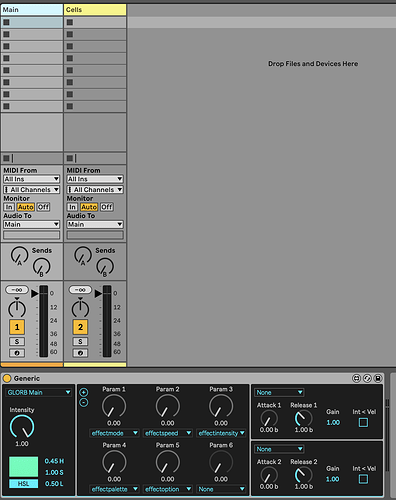This screenshot has width=396, height=500.
Task: Enable Int < Vel checkbox for envelope 1
Action: (x=363, y=423)
